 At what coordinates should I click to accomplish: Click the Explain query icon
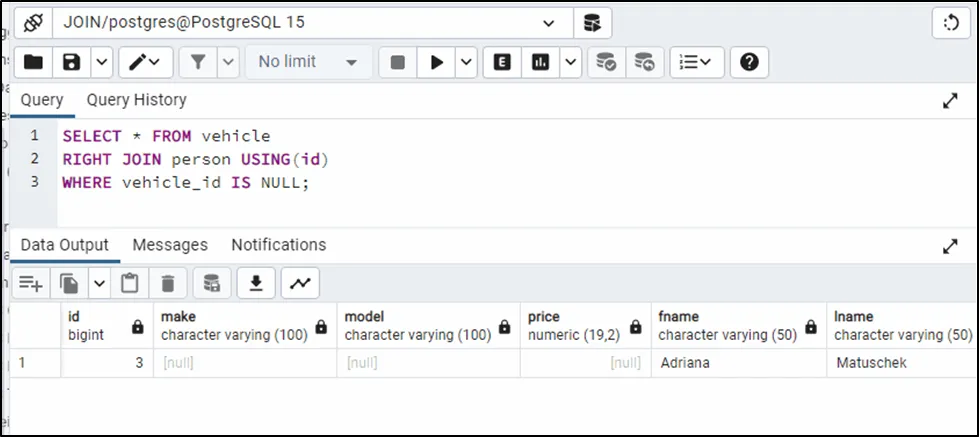[x=503, y=62]
